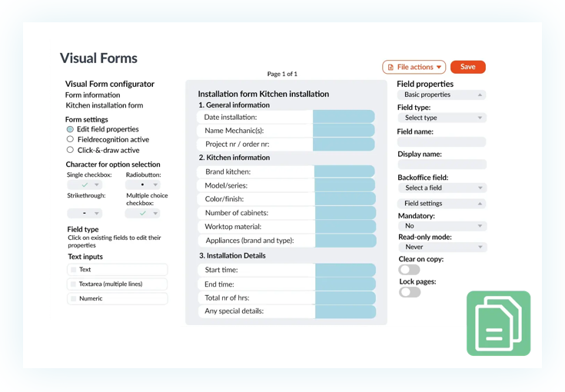The image size is (565, 392).
Task: Open the File actions menu
Action: [x=414, y=68]
